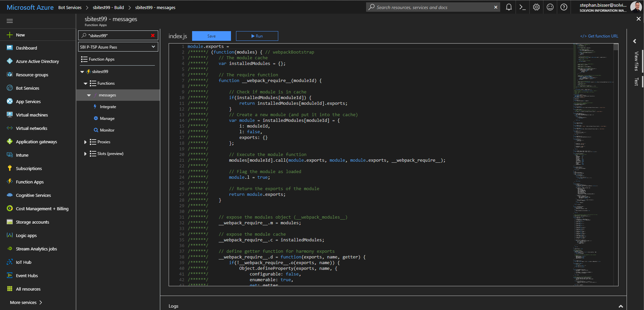Viewport: 644px width, 310px height.
Task: Click the All resources grid icon
Action: pyautogui.click(x=10, y=289)
